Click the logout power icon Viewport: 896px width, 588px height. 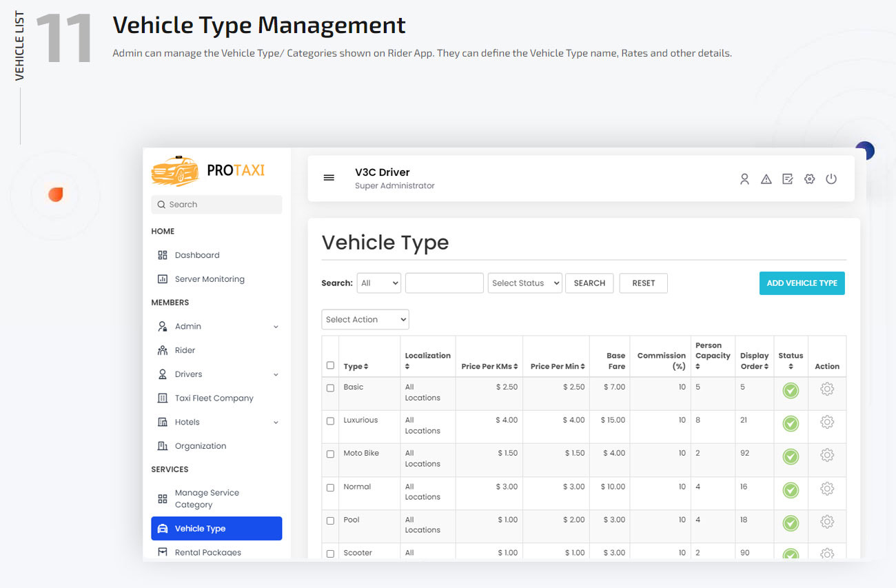831,179
